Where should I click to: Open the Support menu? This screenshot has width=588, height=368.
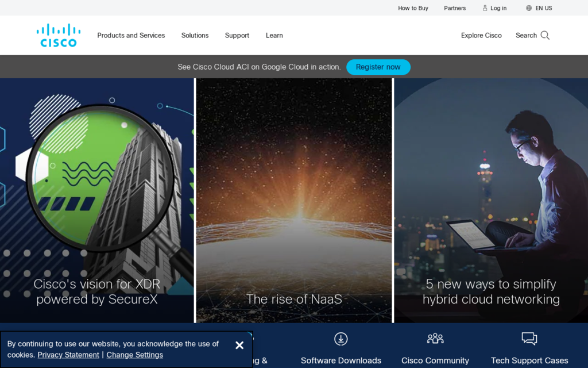237,36
